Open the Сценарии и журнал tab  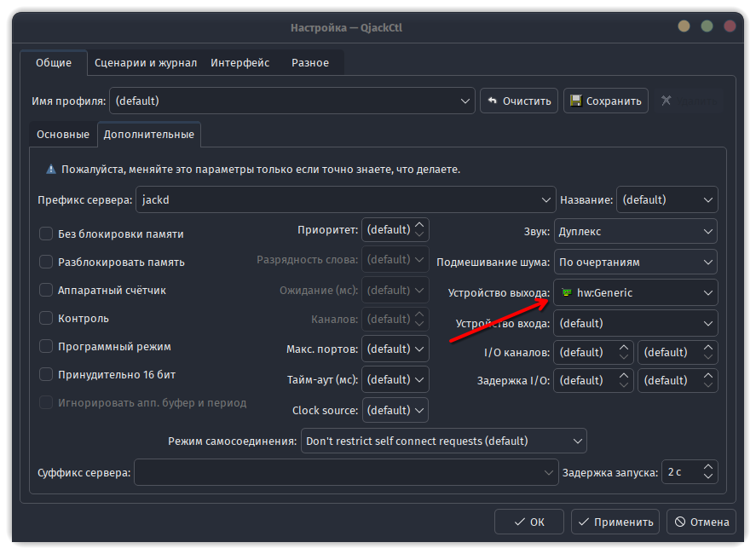tap(146, 63)
